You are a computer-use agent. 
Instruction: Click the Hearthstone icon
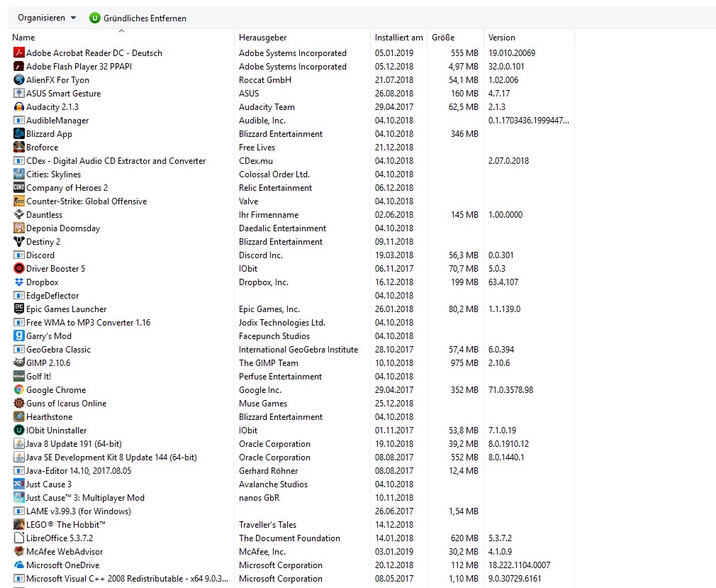pyautogui.click(x=18, y=416)
